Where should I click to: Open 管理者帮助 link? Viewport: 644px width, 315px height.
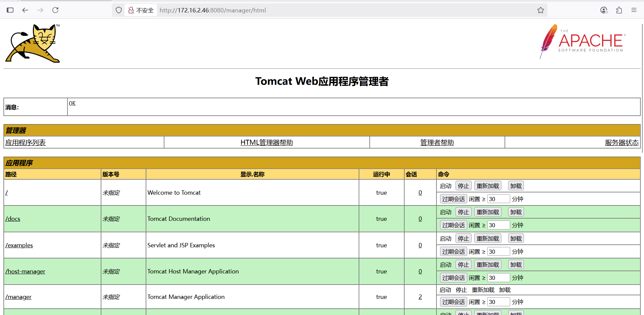(437, 142)
